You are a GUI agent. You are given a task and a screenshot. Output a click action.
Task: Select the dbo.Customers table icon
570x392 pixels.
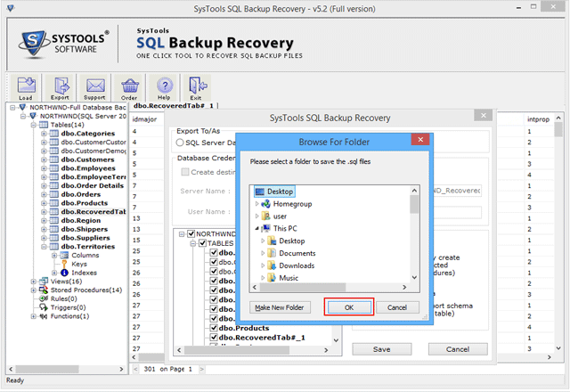coord(53,159)
